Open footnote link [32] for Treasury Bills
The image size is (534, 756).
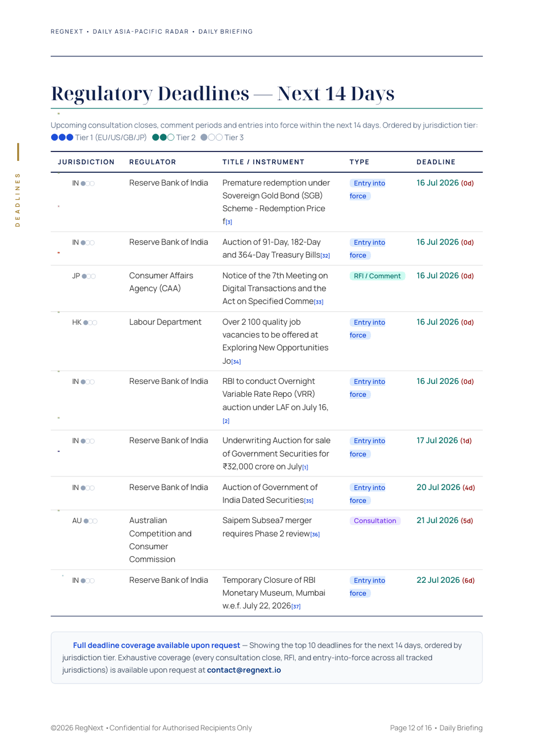tap(325, 256)
